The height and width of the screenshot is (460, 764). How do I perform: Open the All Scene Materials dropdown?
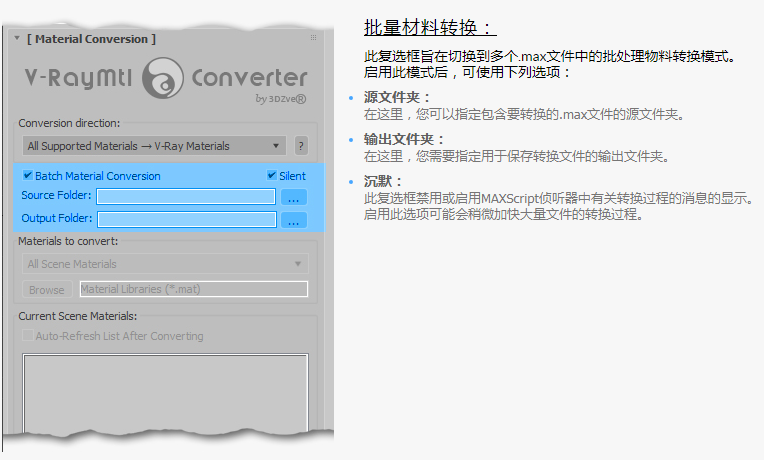click(x=165, y=264)
